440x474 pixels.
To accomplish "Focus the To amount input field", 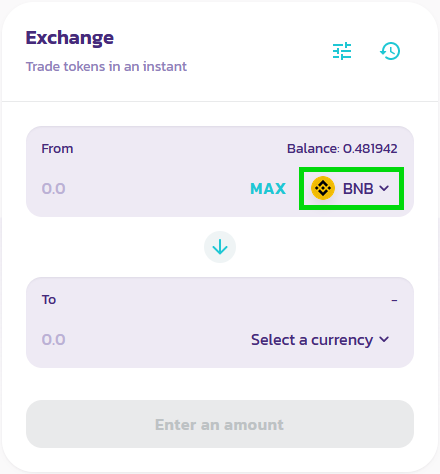I will click(x=140, y=340).
